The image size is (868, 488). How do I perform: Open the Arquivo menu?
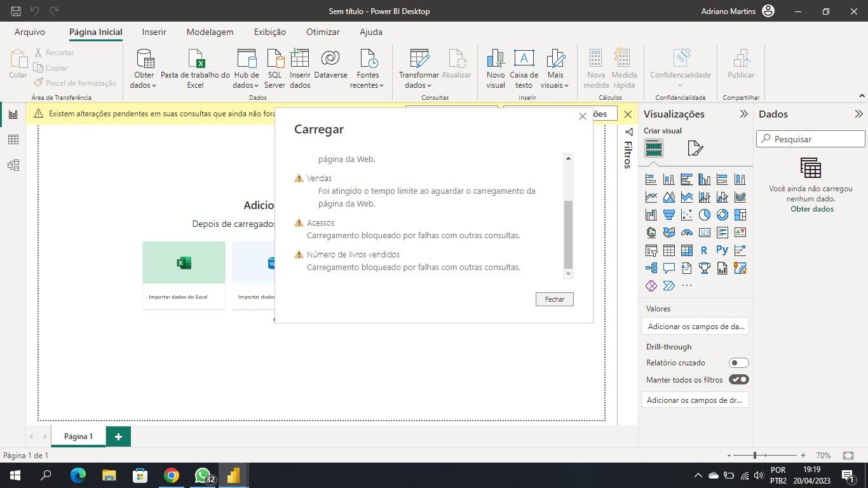coord(30,32)
